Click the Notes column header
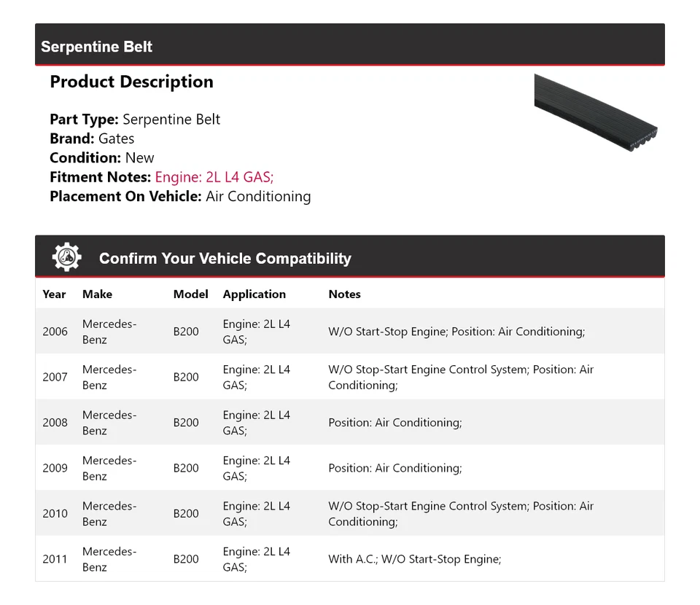 (x=344, y=294)
